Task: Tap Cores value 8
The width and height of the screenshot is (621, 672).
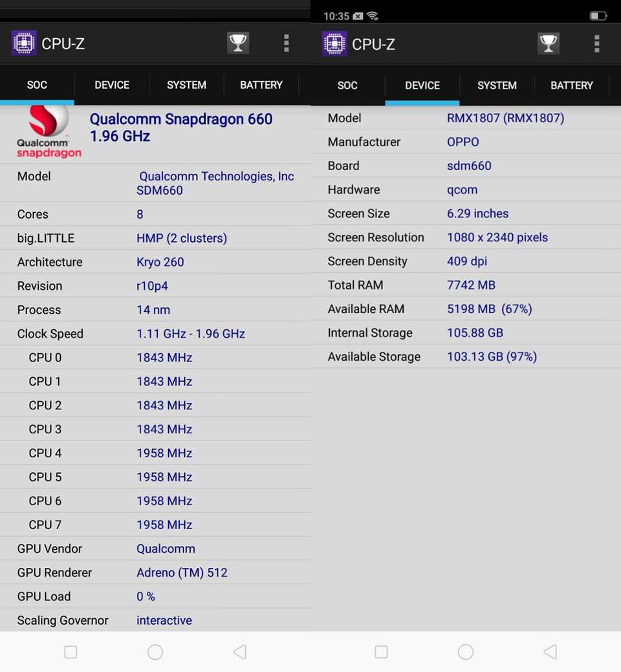Action: tap(140, 214)
